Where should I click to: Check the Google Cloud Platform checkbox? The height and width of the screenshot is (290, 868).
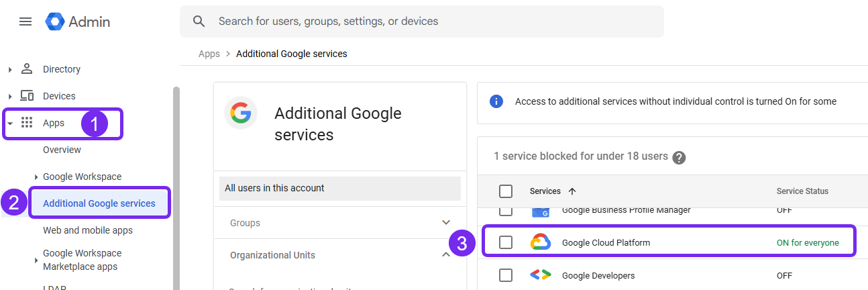click(506, 242)
